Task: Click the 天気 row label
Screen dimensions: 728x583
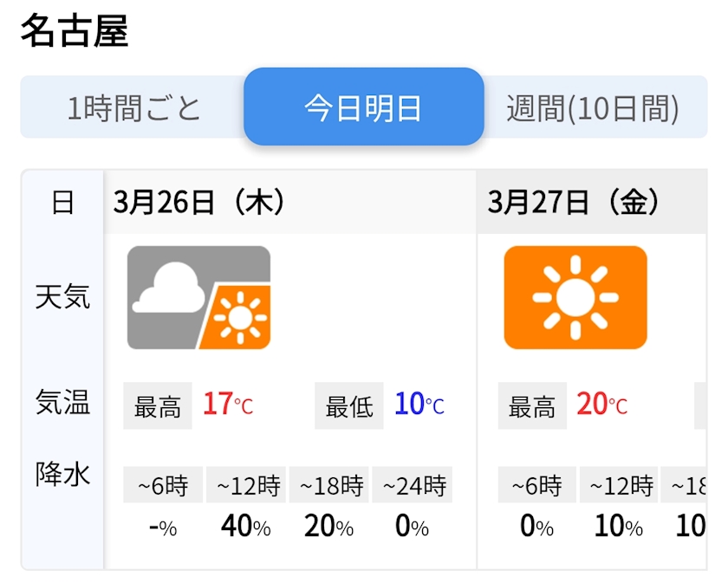Action: point(62,298)
